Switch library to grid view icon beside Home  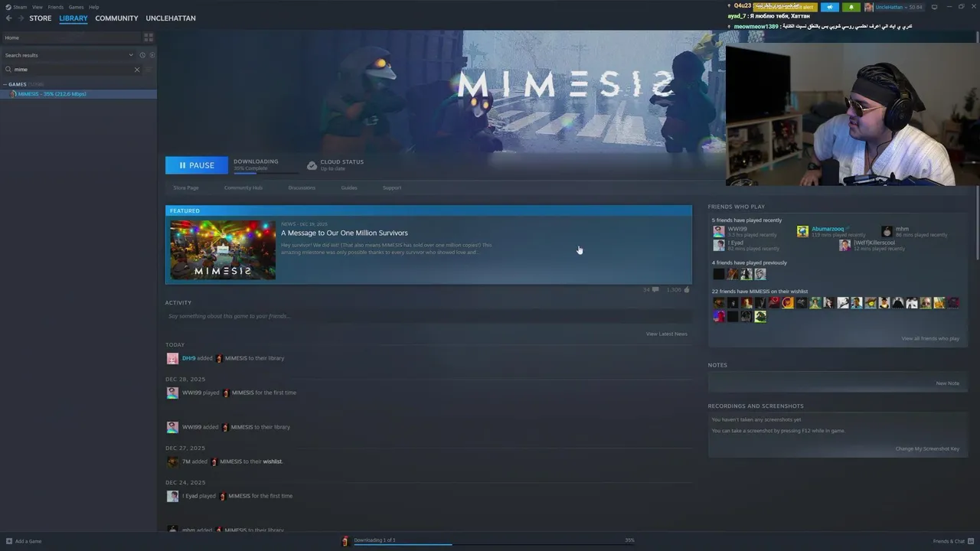pyautogui.click(x=149, y=37)
